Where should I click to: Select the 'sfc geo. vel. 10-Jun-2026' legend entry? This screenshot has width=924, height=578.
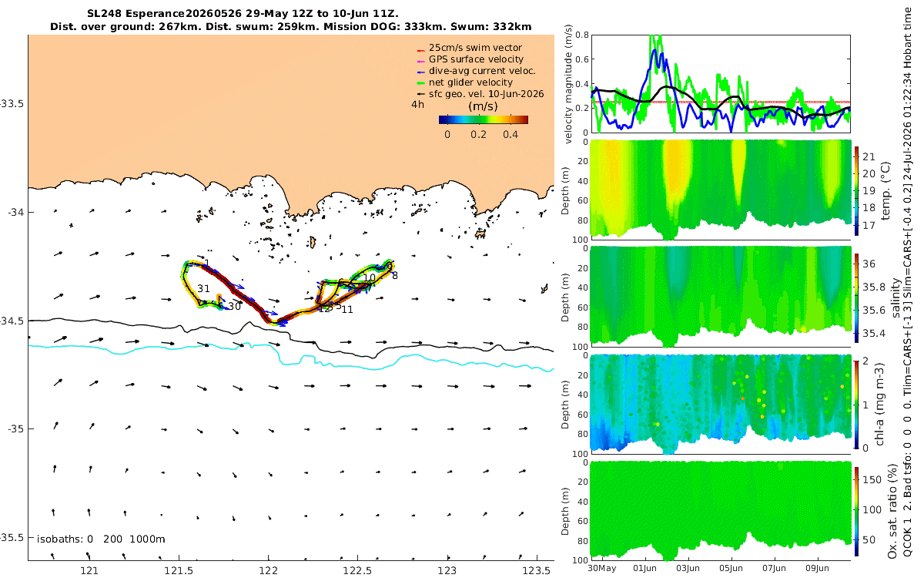480,94
